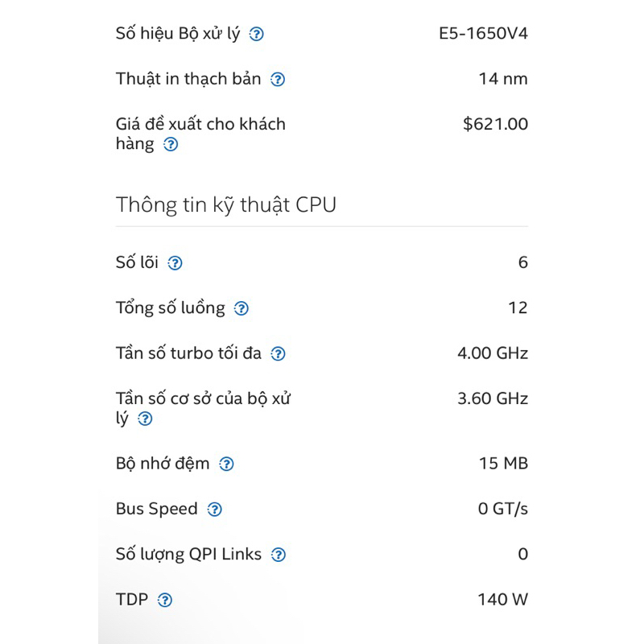This screenshot has height=644, width=644.
Task: Click the Thông tin kỹ thuật CPU heading
Action: tap(226, 204)
